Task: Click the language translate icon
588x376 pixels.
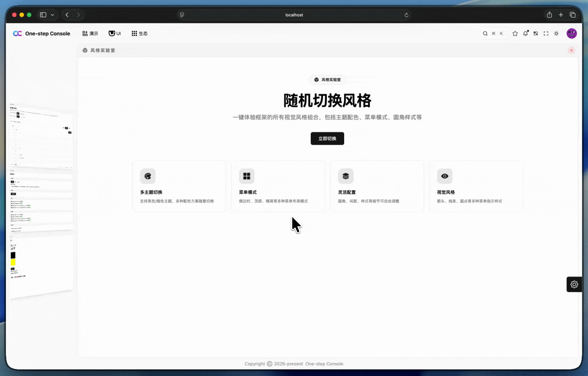Action: 536,33
